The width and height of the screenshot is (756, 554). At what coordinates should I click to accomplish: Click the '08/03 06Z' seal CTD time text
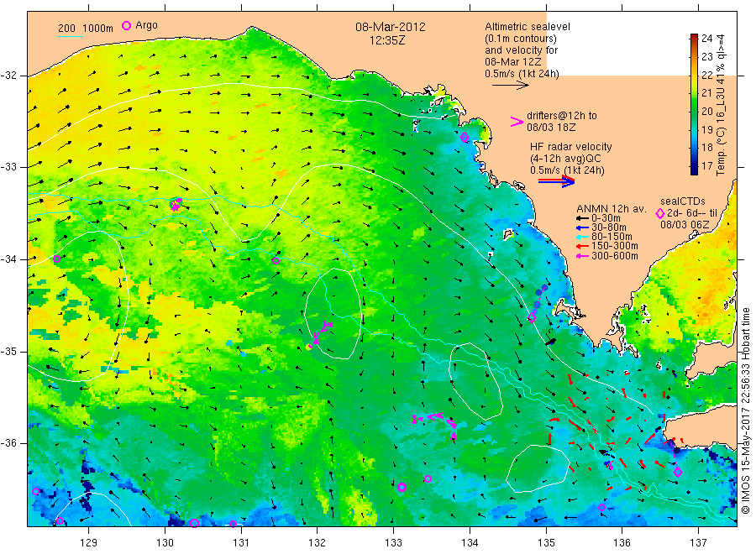tap(685, 225)
